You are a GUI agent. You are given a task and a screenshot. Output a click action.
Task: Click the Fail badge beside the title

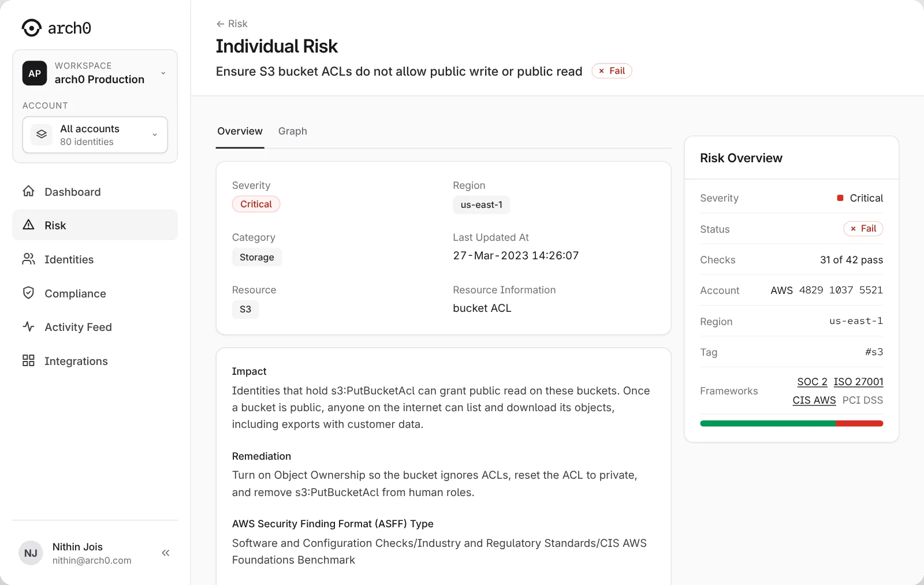tap(612, 70)
